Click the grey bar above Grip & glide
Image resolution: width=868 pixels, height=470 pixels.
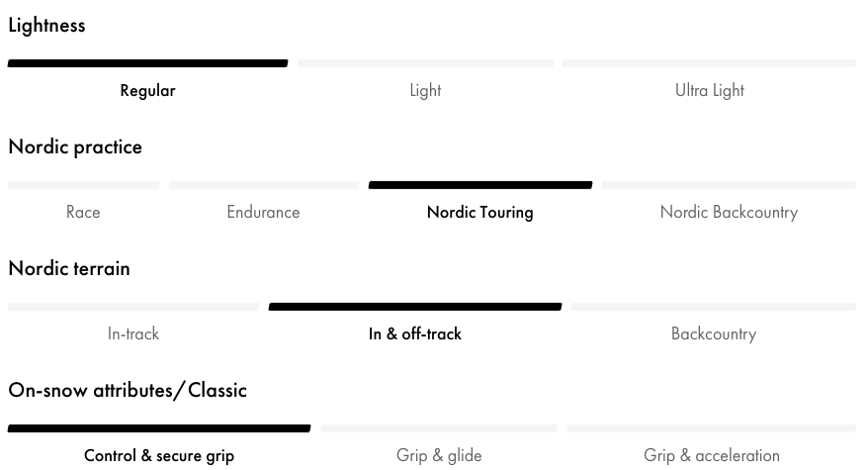click(439, 428)
